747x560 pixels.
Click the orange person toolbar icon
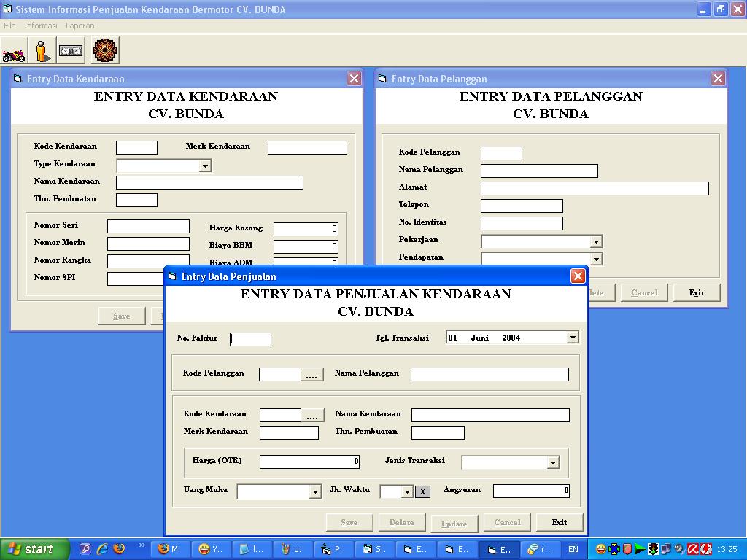pyautogui.click(x=42, y=51)
